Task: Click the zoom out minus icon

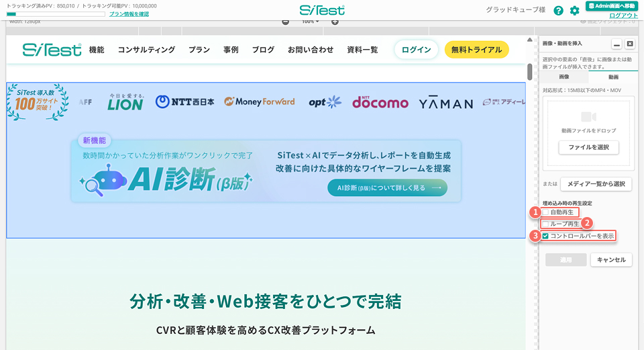Action: click(x=286, y=21)
